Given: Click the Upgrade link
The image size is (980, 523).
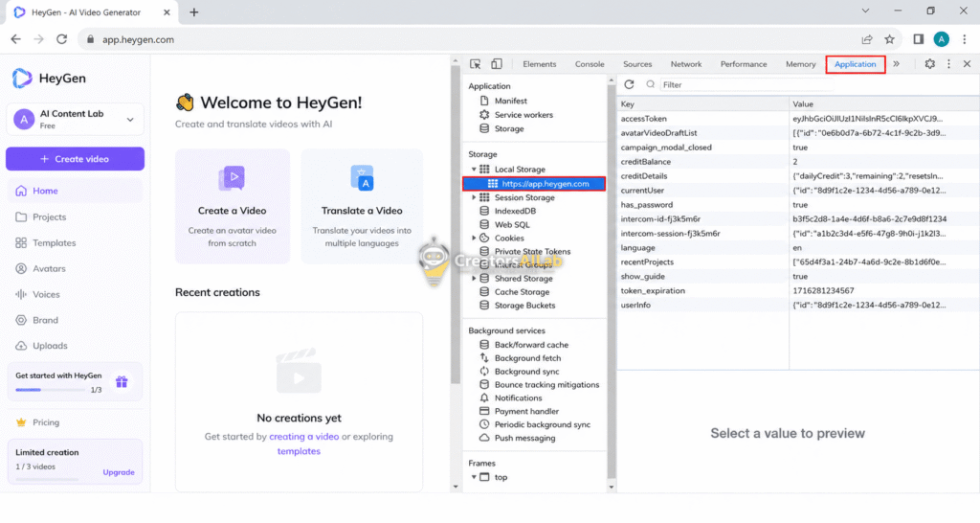Looking at the screenshot, I should 118,472.
